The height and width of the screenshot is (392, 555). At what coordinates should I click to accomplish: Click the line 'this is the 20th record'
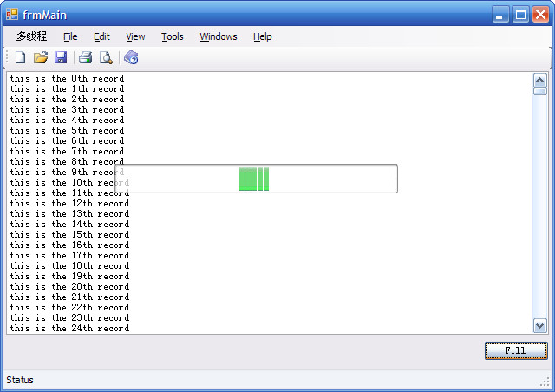coord(69,286)
